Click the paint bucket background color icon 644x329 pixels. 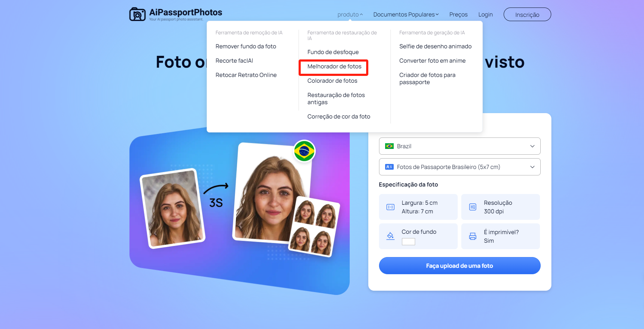point(390,236)
